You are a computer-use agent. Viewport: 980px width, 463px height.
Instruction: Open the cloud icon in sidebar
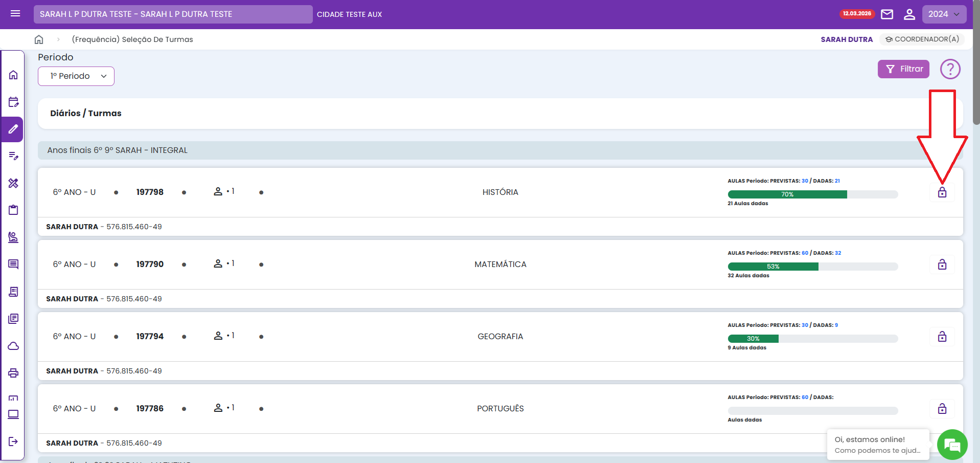tap(13, 346)
